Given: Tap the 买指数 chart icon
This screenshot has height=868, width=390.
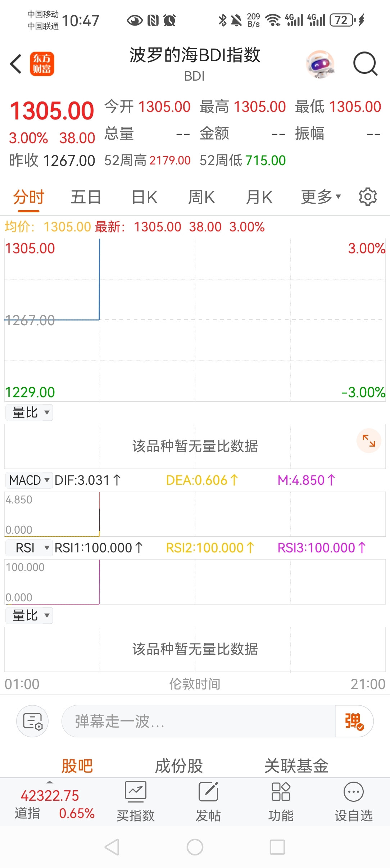Looking at the screenshot, I should click(x=135, y=791).
